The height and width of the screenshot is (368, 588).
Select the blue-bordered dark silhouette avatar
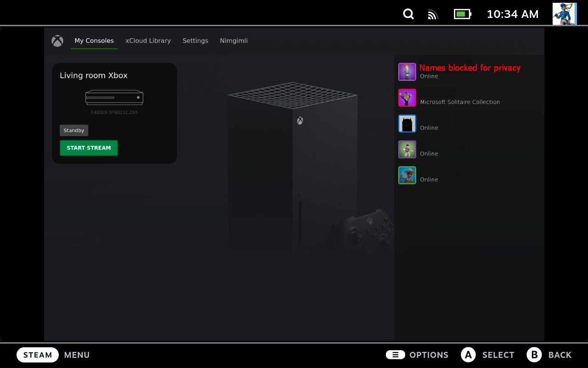(407, 123)
